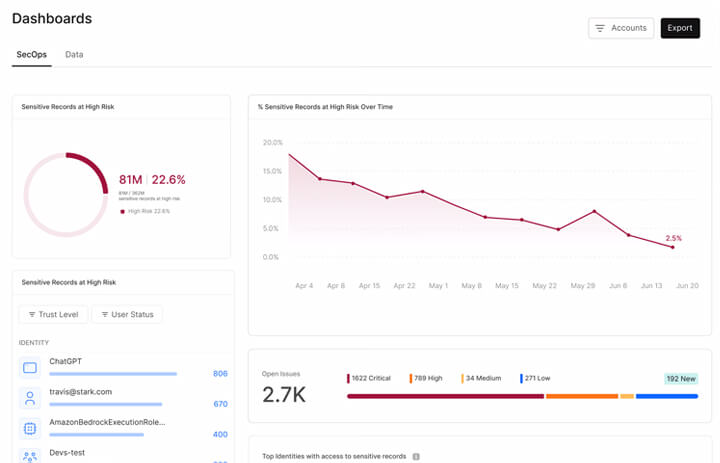720x463 pixels.
Task: Click the blue Low segment of issues bar
Action: coord(666,396)
